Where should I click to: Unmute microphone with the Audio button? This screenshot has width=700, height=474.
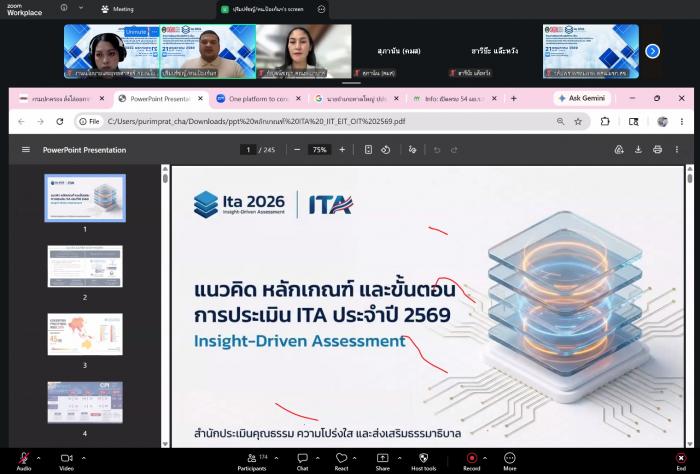(x=24, y=461)
